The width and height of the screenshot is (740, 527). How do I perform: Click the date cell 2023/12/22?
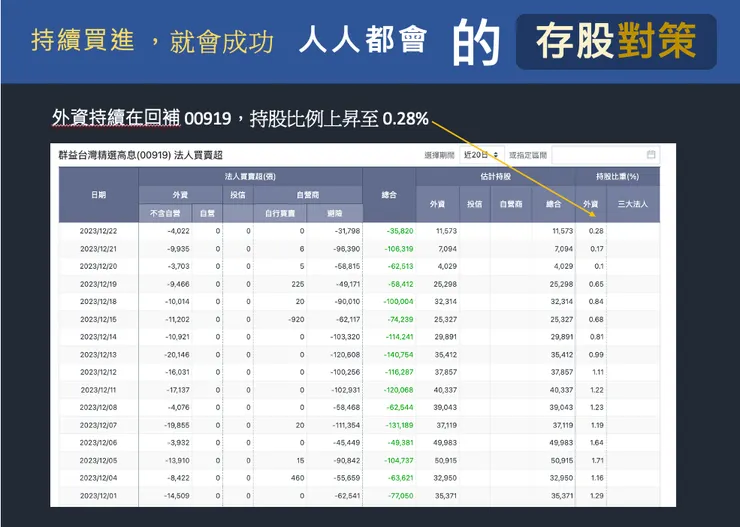(98, 231)
